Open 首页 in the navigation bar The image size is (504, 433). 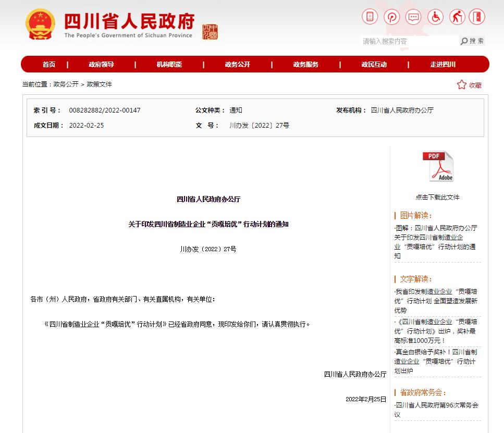pyautogui.click(x=49, y=65)
